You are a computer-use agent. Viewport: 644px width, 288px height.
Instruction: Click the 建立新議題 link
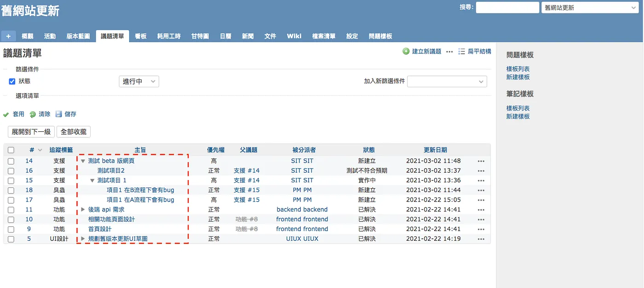point(426,51)
